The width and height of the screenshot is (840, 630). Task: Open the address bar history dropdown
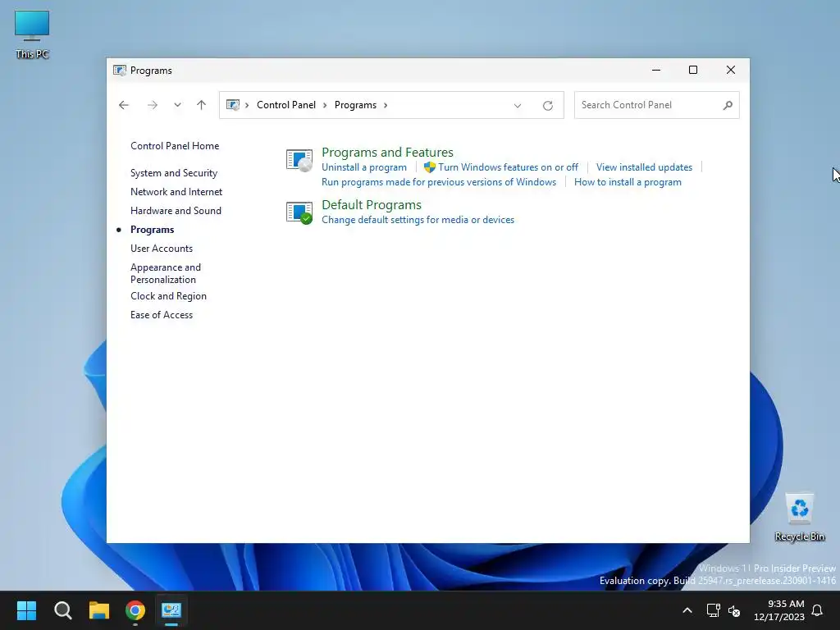tap(518, 106)
